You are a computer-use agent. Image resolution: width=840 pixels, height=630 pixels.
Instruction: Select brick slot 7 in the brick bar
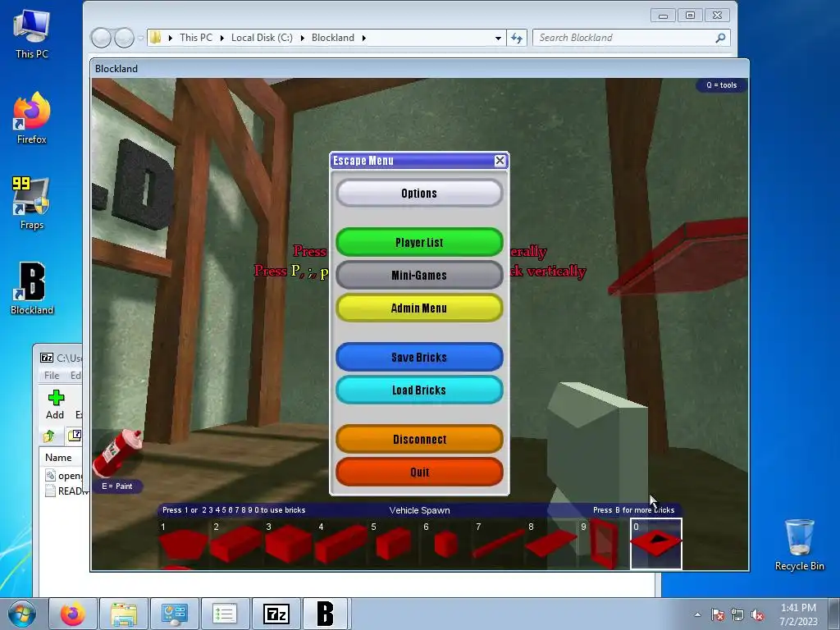point(499,545)
